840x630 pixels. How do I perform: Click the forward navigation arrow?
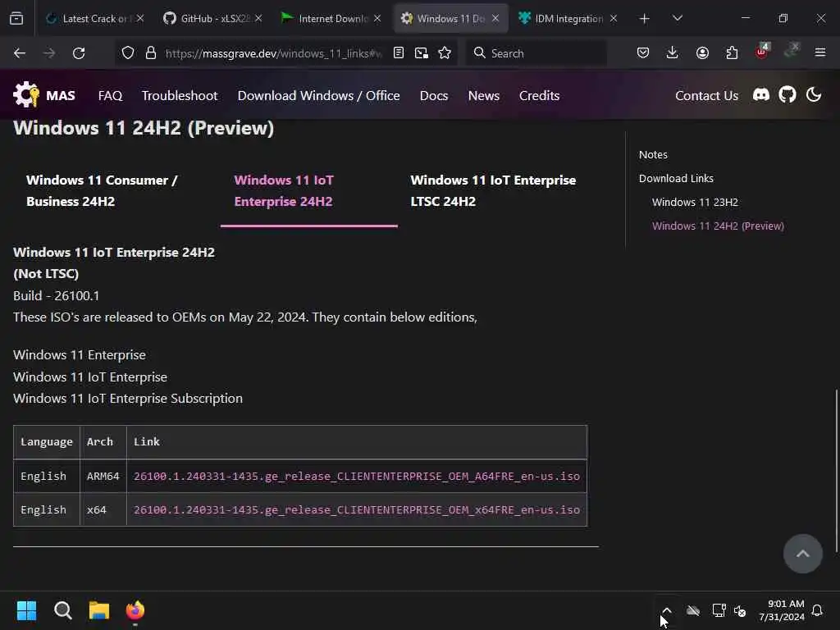click(x=49, y=53)
